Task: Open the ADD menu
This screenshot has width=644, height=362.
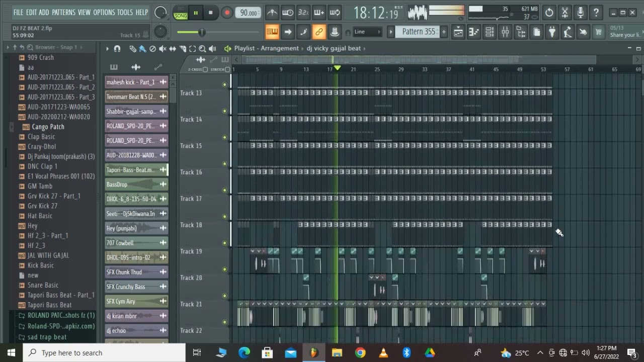Action: pyautogui.click(x=44, y=12)
